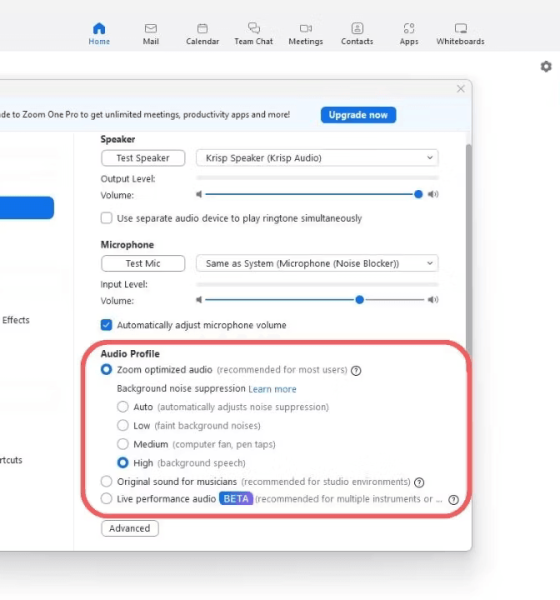560x600 pixels.
Task: Click the 'Background noise suppression' label
Action: [x=181, y=388]
